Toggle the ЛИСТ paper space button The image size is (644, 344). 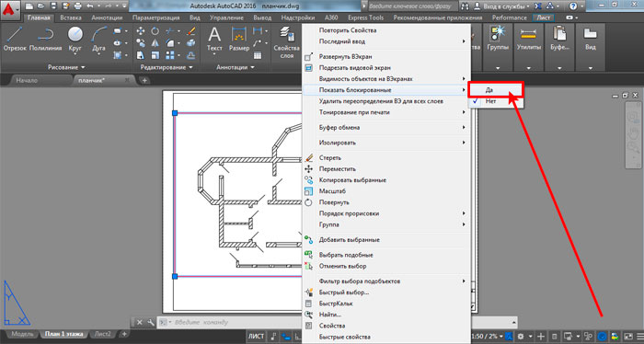[x=256, y=337]
